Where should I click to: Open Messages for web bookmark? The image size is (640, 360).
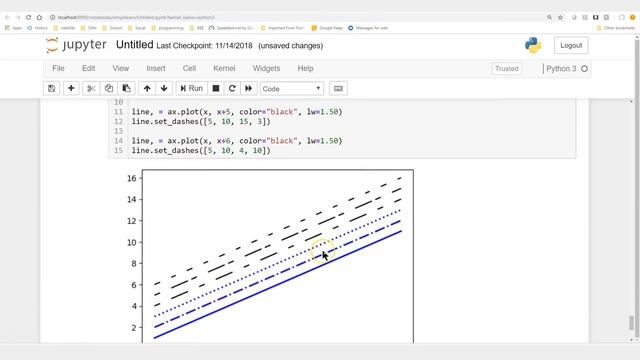pos(368,28)
